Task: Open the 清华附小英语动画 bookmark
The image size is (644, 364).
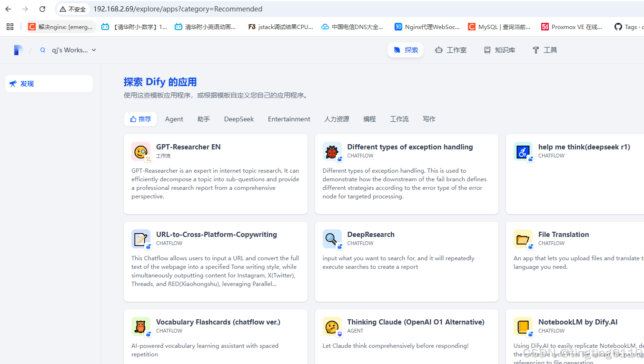Action: [206, 27]
